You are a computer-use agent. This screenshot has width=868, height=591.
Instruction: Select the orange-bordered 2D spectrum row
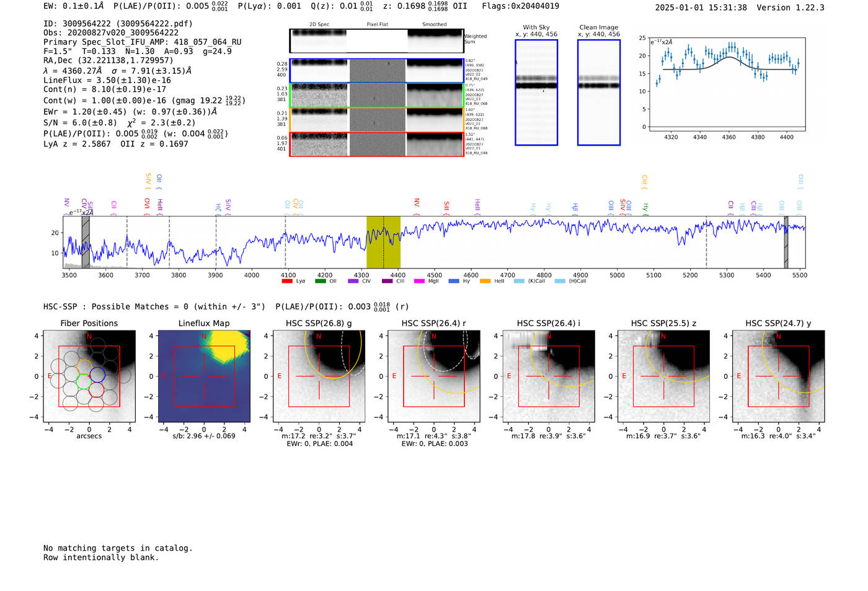click(376, 120)
